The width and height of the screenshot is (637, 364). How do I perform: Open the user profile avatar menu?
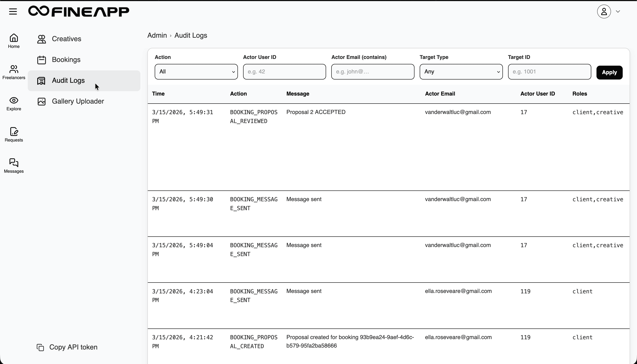604,11
